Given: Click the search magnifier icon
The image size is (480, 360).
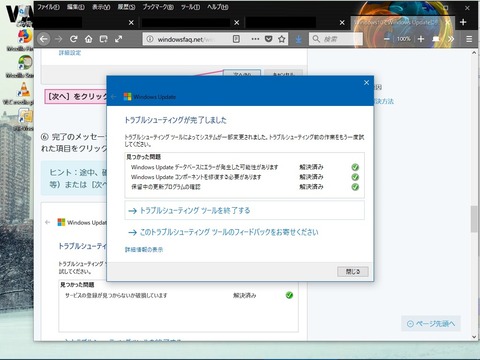Looking at the screenshot, I should pos(316,39).
